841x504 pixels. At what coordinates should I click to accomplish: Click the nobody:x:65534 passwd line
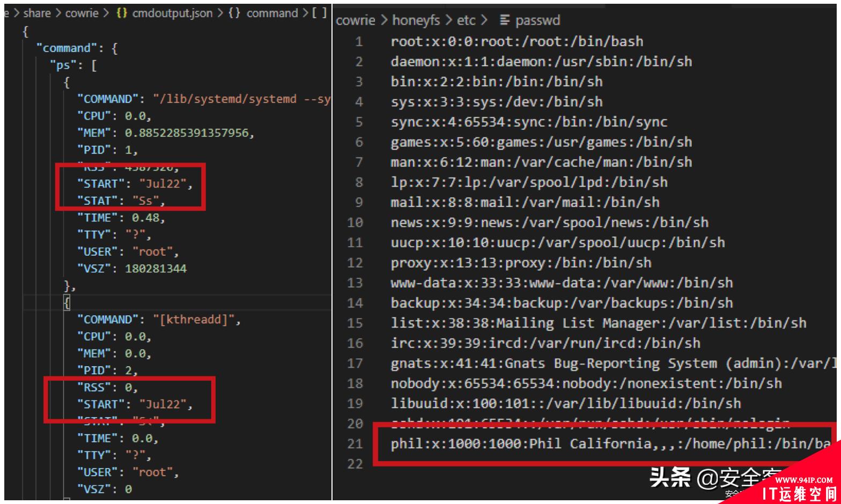[x=586, y=383]
